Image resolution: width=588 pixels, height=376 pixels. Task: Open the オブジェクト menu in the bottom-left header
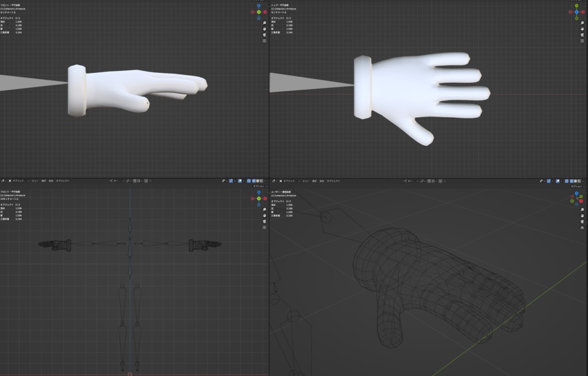pos(63,181)
